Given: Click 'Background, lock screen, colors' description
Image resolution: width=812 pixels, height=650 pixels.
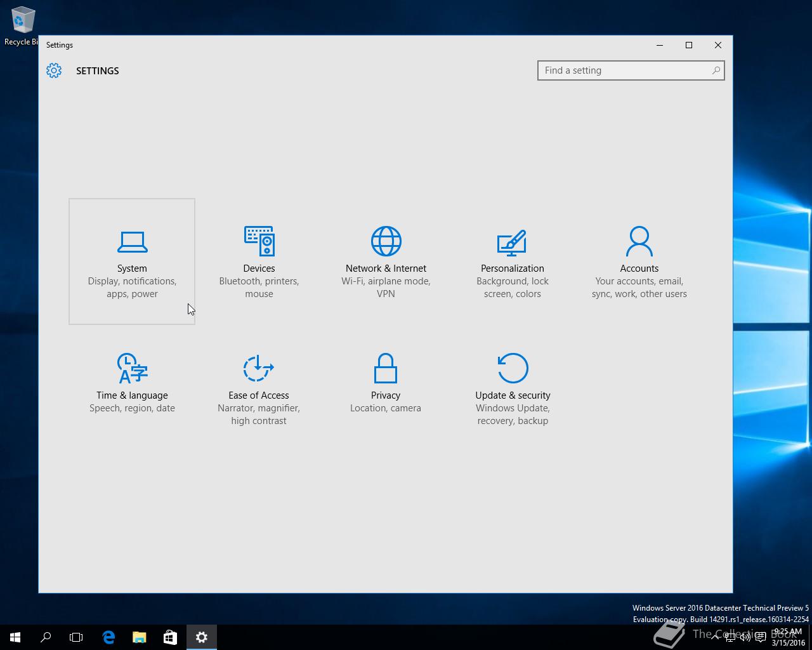Looking at the screenshot, I should 513,288.
